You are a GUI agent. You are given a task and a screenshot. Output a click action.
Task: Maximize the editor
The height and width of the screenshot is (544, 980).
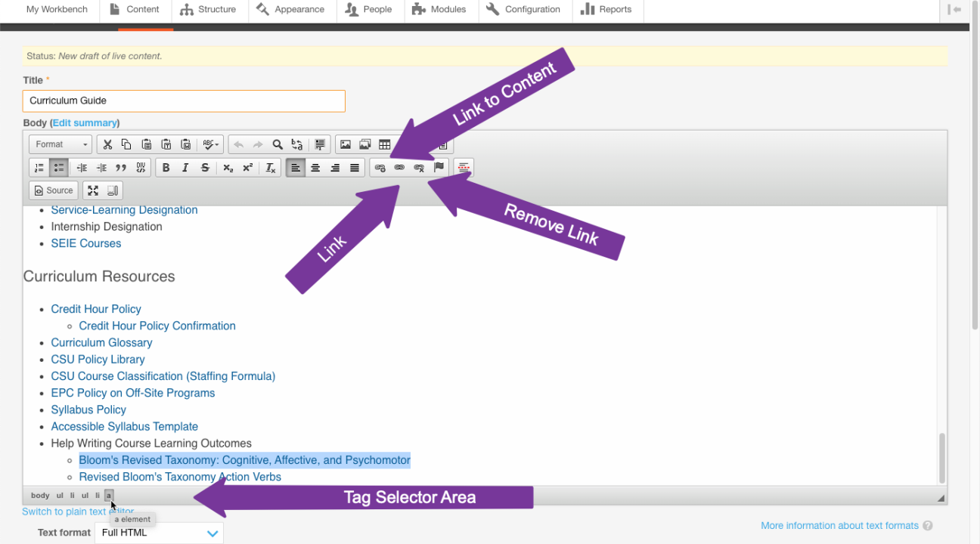pos(93,190)
